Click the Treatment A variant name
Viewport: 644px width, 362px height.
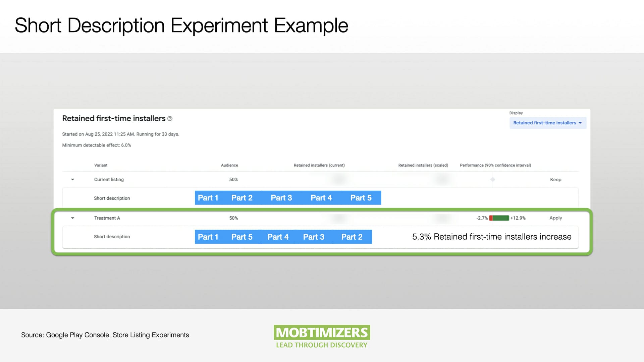coord(107,218)
